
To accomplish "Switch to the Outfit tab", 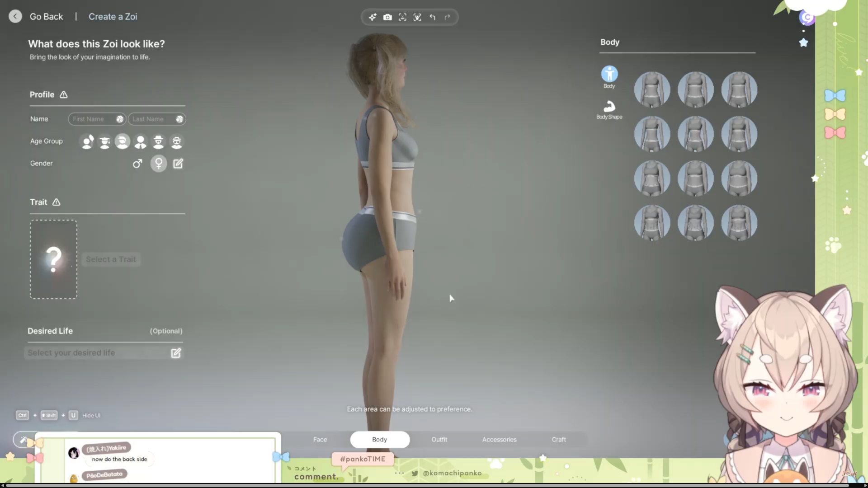I will point(439,440).
